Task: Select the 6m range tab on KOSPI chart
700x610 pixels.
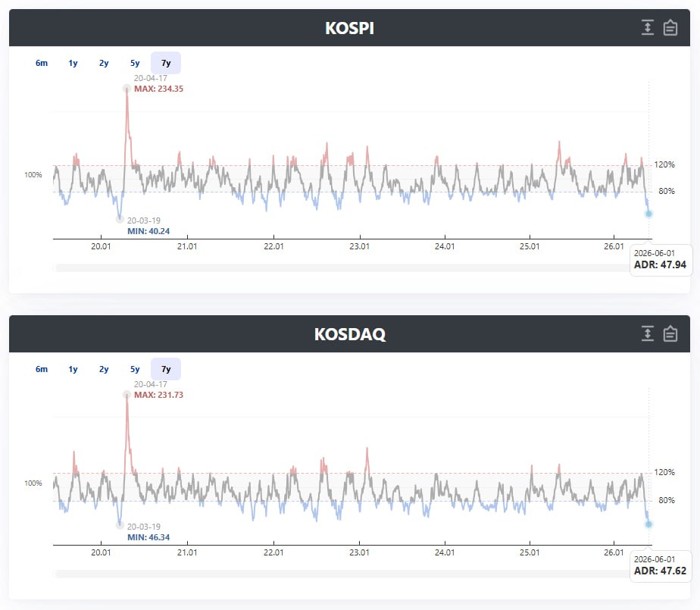Action: click(42, 63)
